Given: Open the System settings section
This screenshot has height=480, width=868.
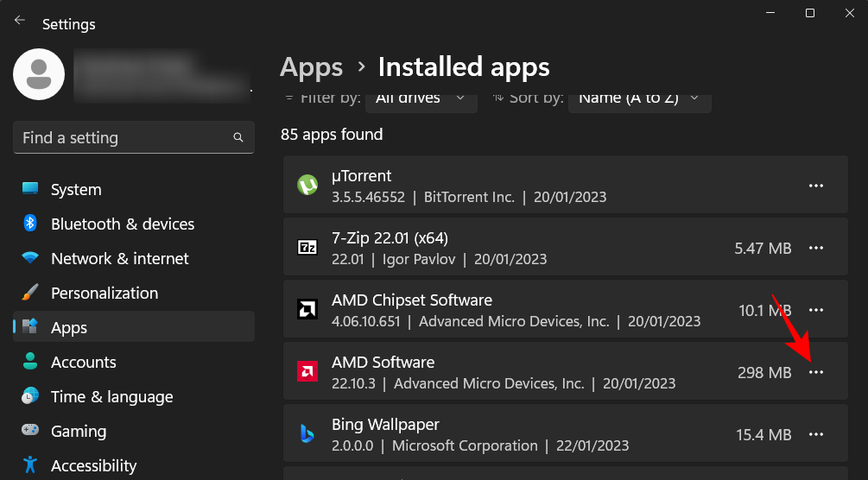Looking at the screenshot, I should [x=76, y=190].
